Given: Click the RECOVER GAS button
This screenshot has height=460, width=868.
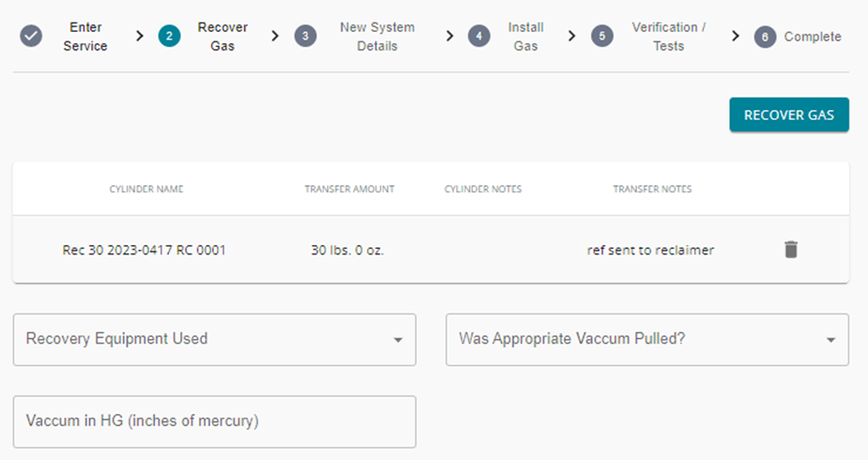Looking at the screenshot, I should pyautogui.click(x=789, y=115).
